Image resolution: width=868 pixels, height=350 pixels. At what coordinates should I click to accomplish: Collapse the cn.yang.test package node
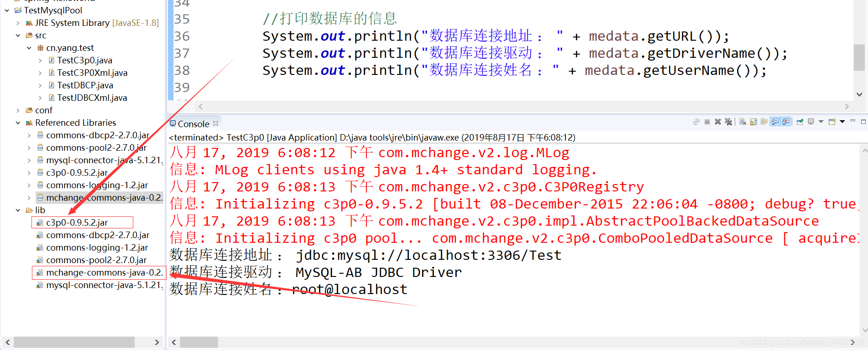(x=29, y=48)
